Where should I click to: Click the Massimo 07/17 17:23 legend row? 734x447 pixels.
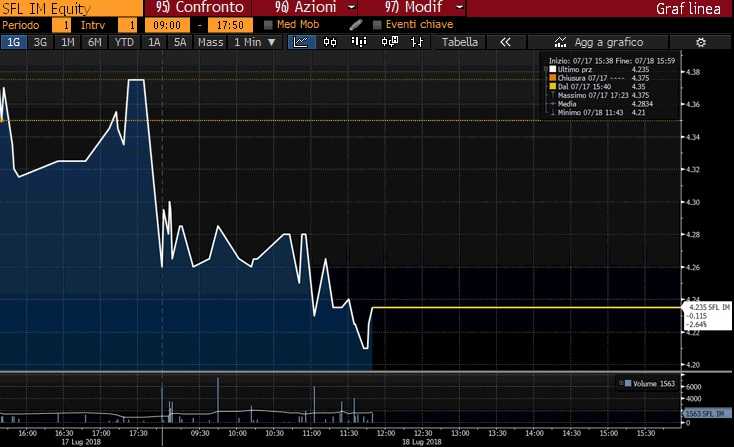pos(600,95)
